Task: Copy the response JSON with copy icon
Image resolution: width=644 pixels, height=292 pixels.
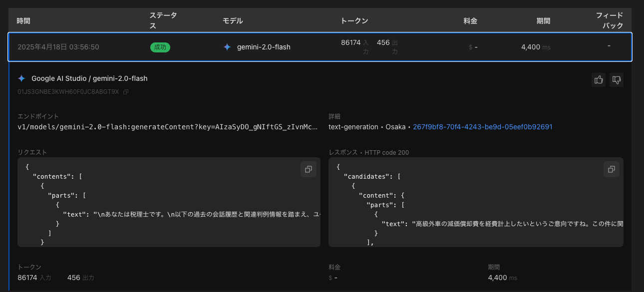Action: coord(612,169)
